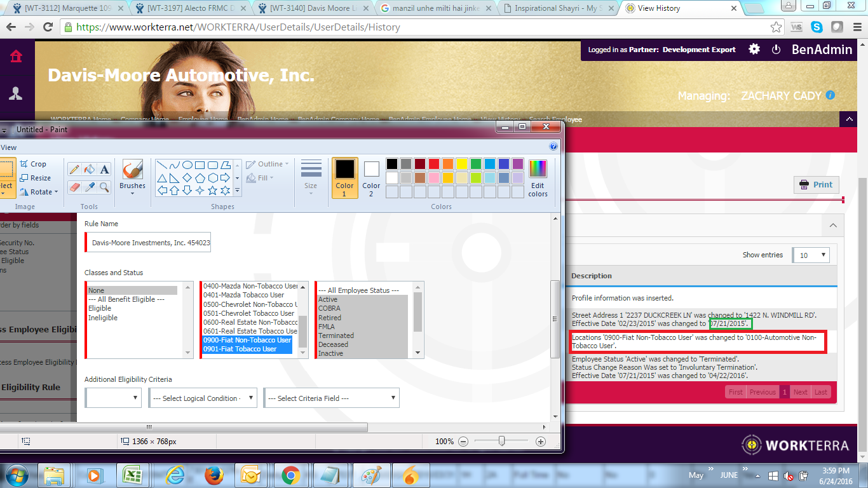Open the line Size dropdown

point(311,177)
